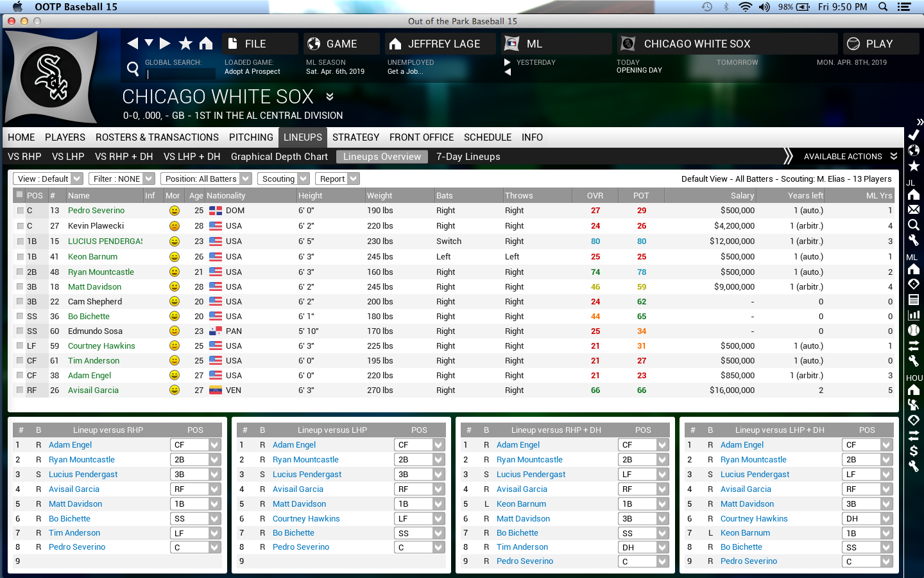
Task: Open the navigation history down-arrow
Action: click(x=149, y=43)
